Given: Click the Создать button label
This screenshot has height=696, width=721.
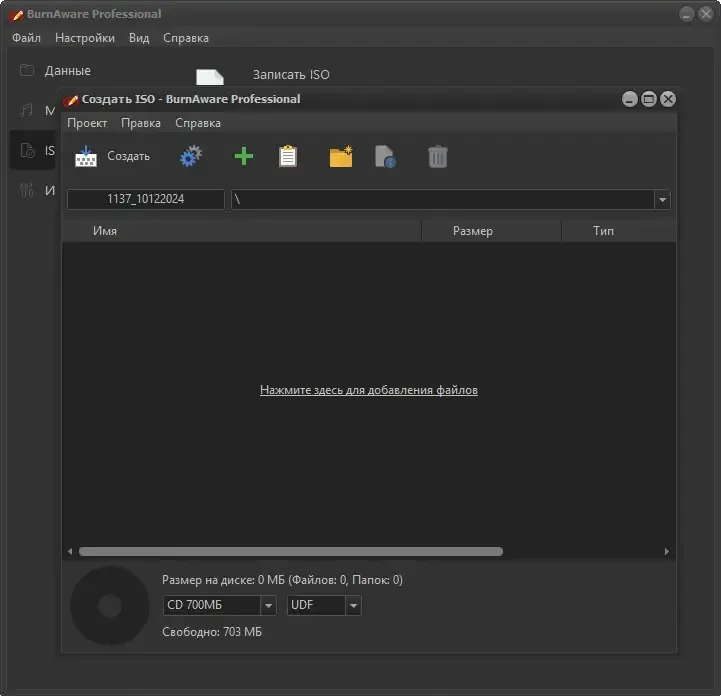Looking at the screenshot, I should tap(128, 156).
